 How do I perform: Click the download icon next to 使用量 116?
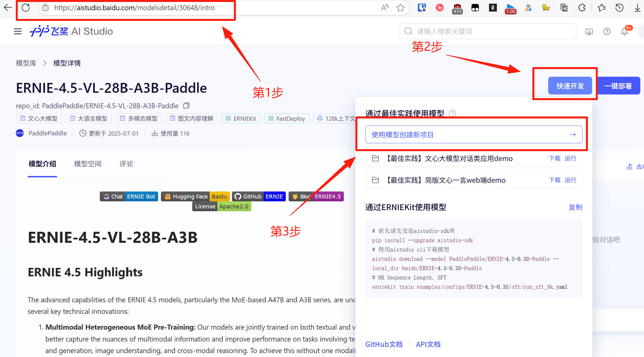point(154,133)
